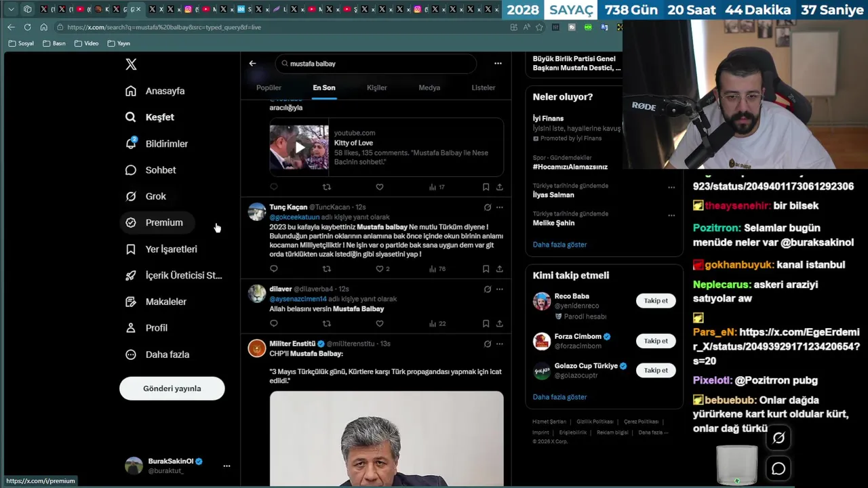Reload the page in browser toolbar
This screenshot has width=868, height=488.
tap(27, 27)
